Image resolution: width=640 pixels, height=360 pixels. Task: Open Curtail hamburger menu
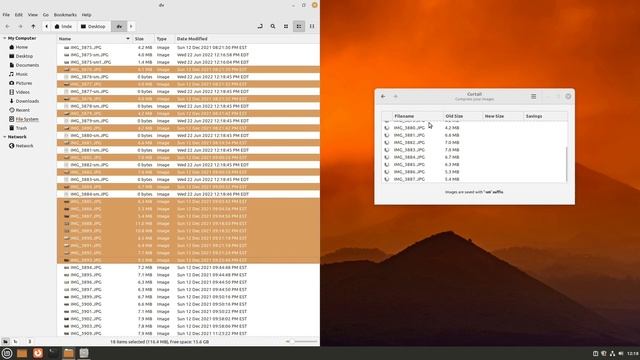tap(533, 96)
